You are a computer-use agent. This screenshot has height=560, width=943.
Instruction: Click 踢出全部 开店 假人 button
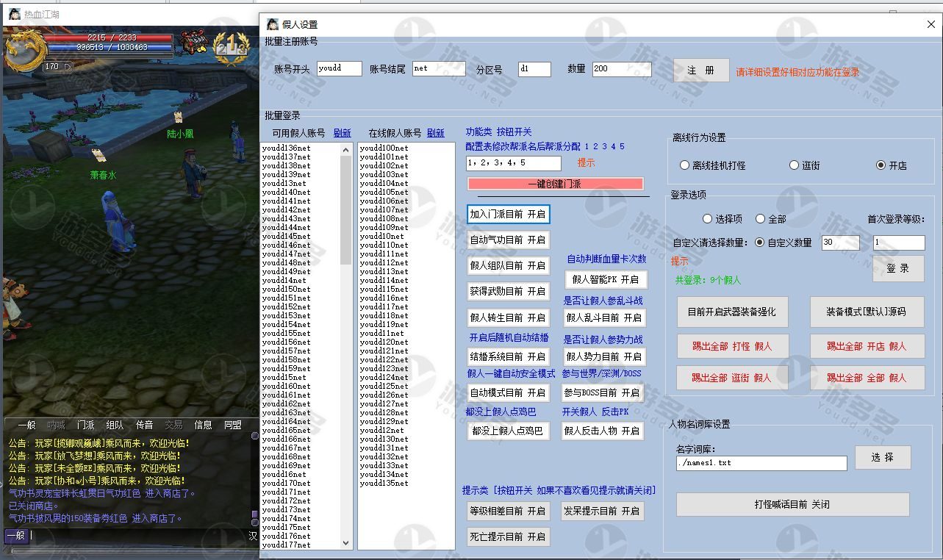point(866,346)
